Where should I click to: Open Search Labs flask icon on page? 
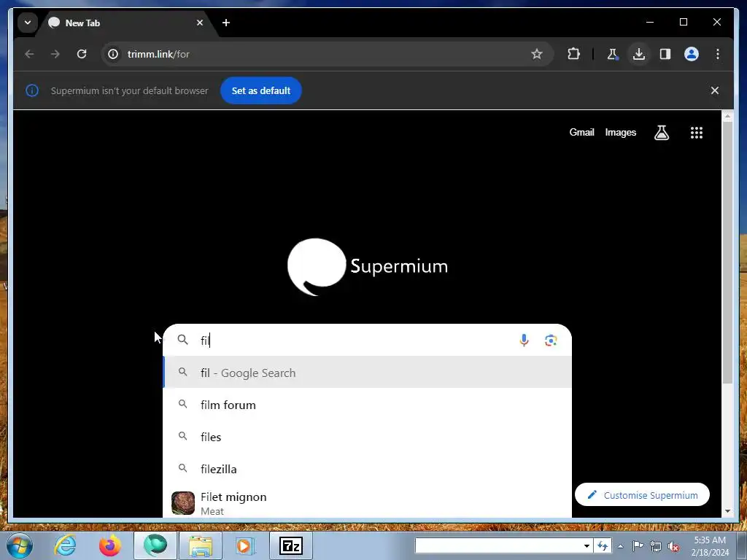661,133
